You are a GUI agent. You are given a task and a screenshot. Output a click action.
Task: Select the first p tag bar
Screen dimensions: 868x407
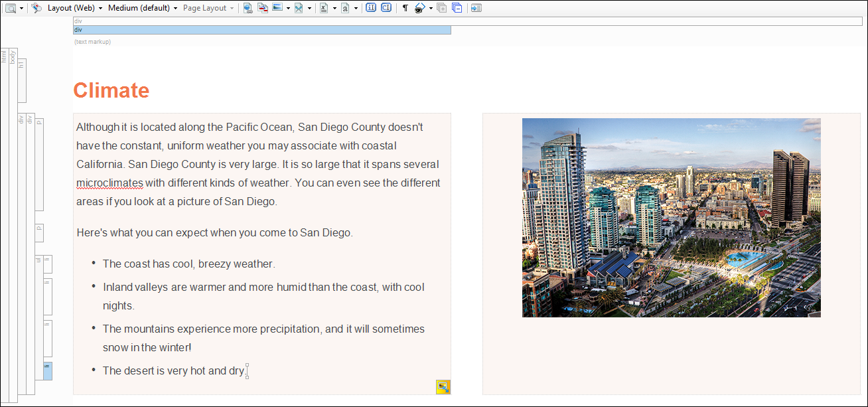(39, 164)
